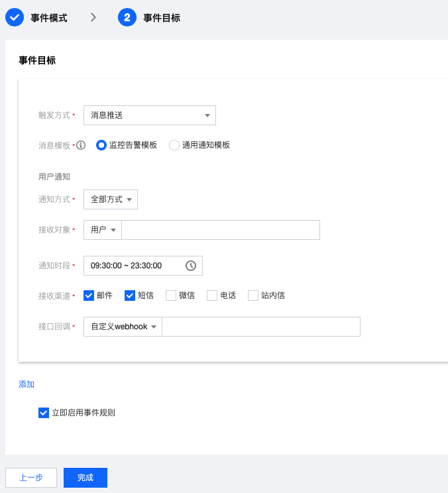Click the chevron arrow between wizard steps
448x493 pixels.
tap(93, 18)
